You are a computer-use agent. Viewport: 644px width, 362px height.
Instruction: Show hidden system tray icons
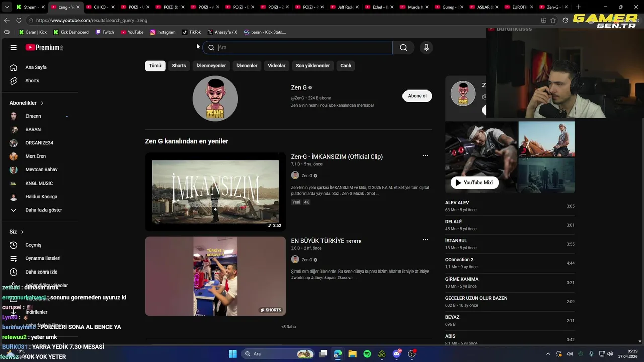tap(549, 354)
